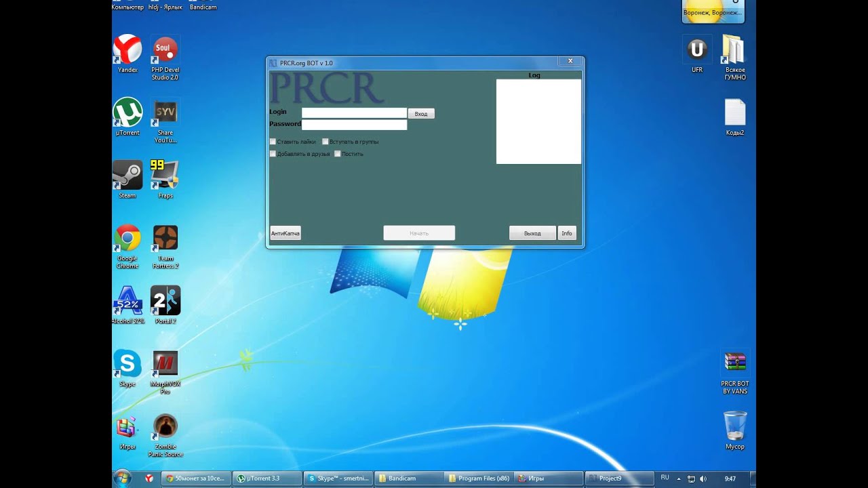Image resolution: width=868 pixels, height=488 pixels.
Task: Open the АнтиКапча settings button
Action: (x=285, y=233)
